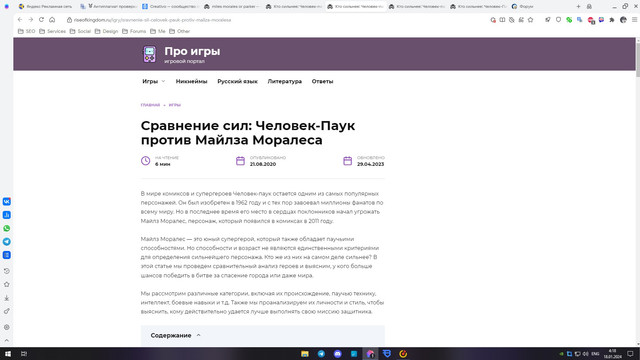Click the taskbar clock and date

pos(613,354)
